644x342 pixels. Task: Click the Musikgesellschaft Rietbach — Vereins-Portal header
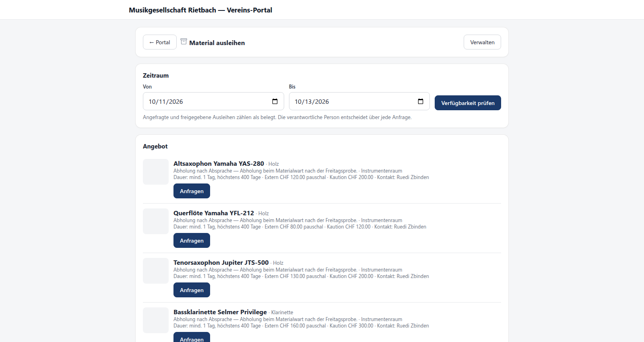click(200, 10)
